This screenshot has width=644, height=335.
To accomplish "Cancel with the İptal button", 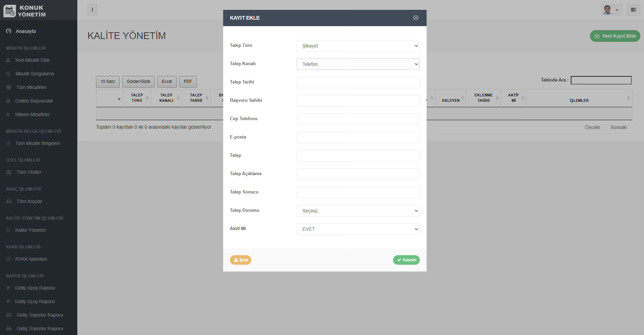I will 240,260.
